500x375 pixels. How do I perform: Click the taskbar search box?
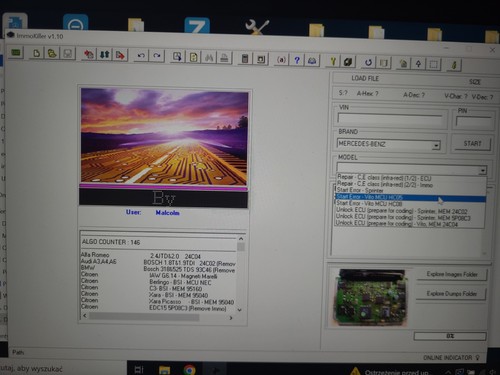click(63, 369)
